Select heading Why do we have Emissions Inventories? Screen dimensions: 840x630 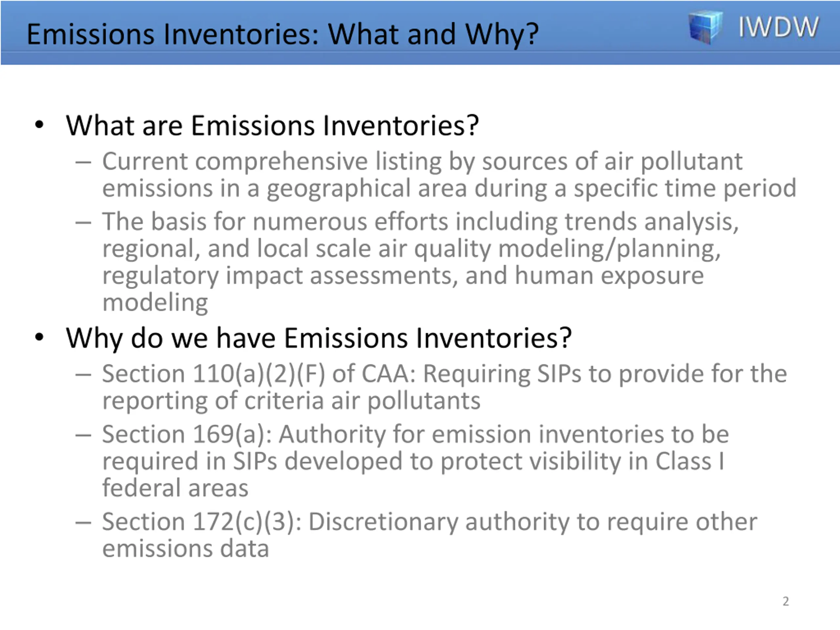tap(319, 338)
